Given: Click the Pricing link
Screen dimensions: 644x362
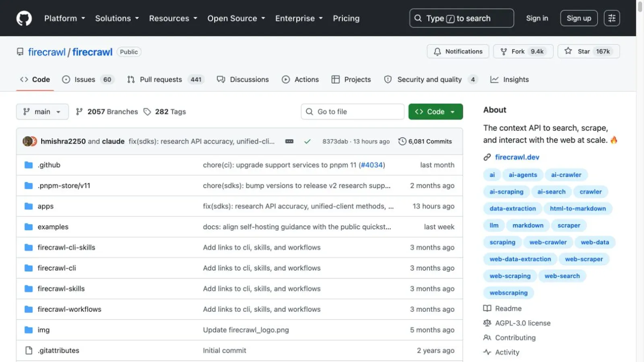Looking at the screenshot, I should point(346,18).
